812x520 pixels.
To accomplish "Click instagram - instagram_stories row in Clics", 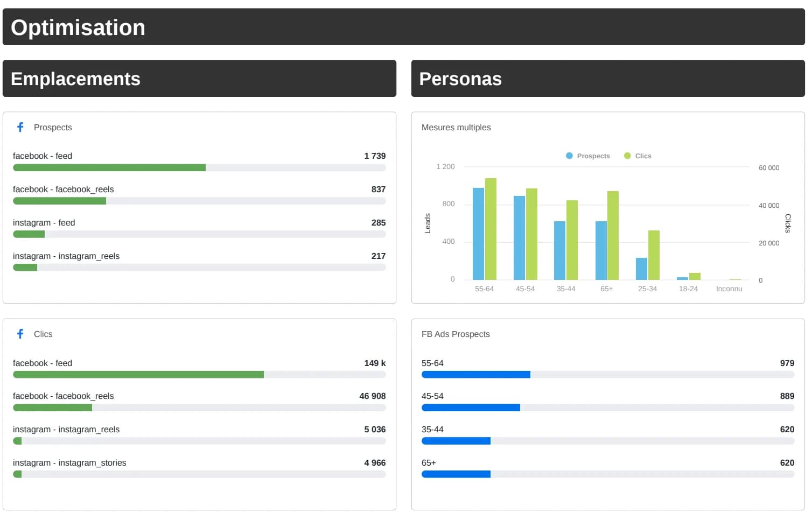I will [199, 468].
